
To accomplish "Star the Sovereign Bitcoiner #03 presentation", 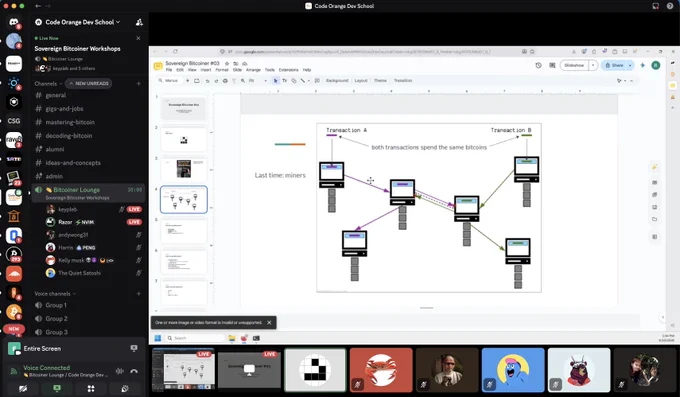I will click(227, 63).
